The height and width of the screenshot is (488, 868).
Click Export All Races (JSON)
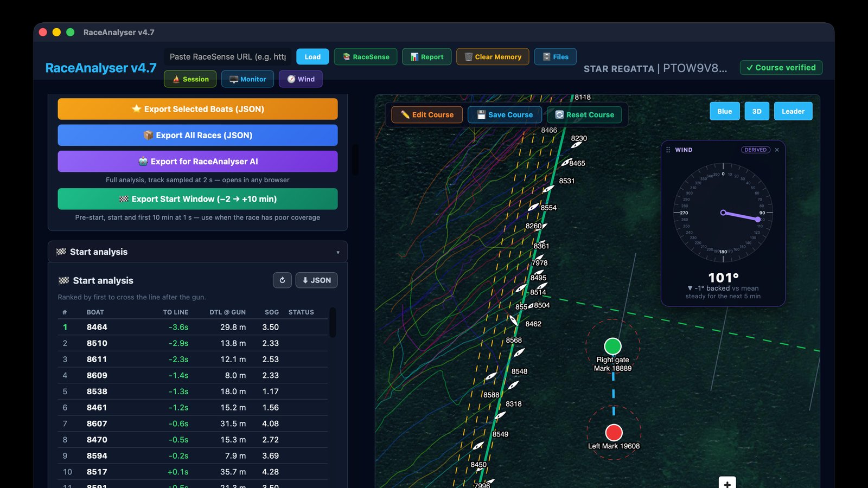click(x=197, y=135)
